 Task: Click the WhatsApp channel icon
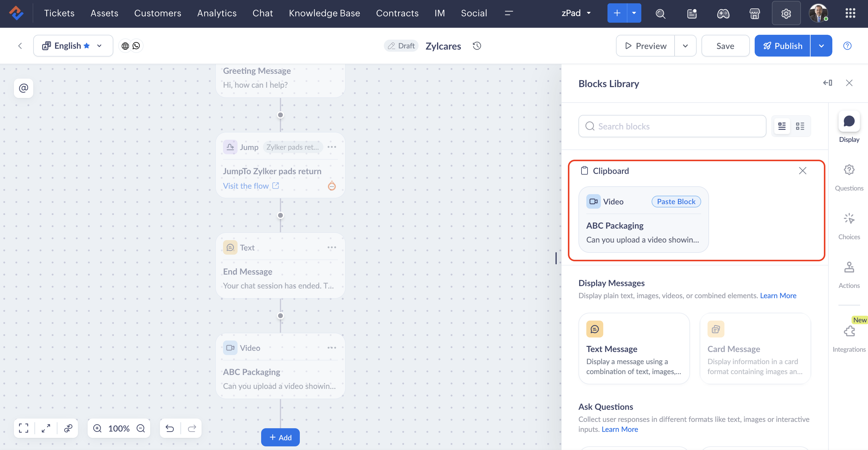(136, 46)
